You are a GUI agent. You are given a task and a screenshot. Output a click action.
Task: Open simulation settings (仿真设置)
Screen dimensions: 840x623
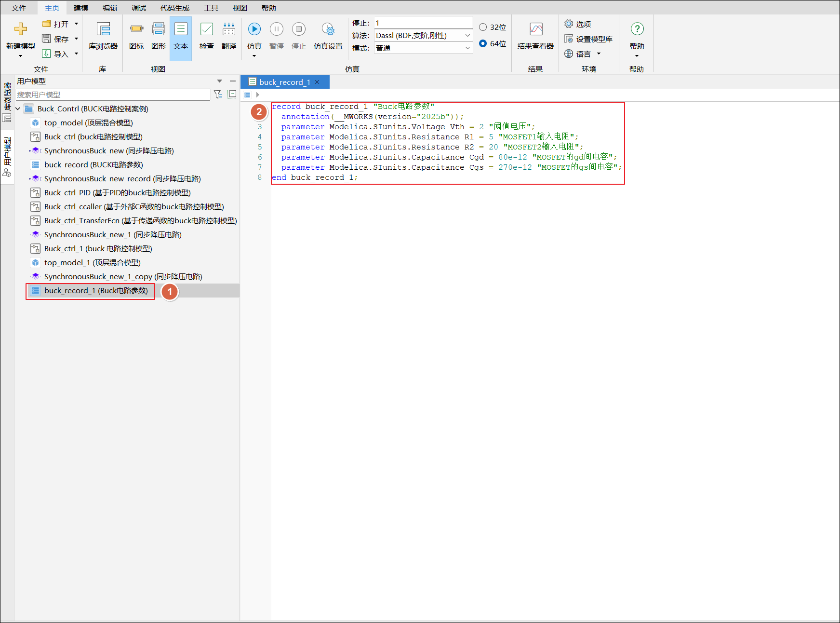tap(328, 30)
